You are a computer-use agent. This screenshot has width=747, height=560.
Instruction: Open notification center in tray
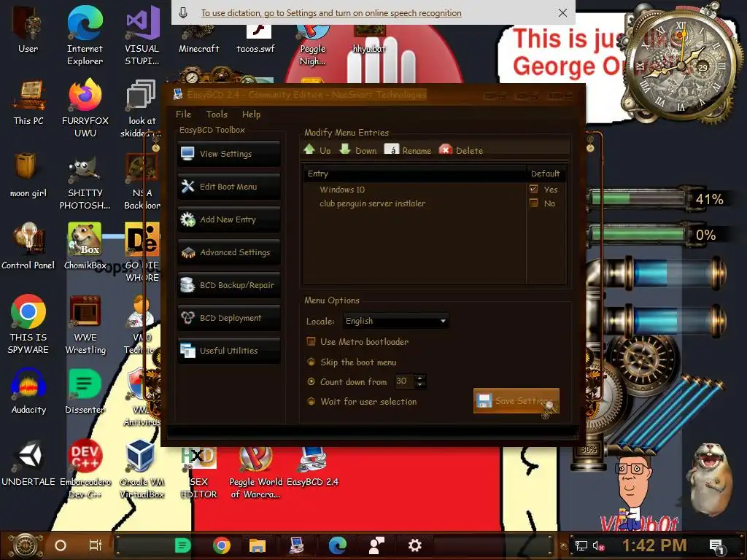[718, 546]
